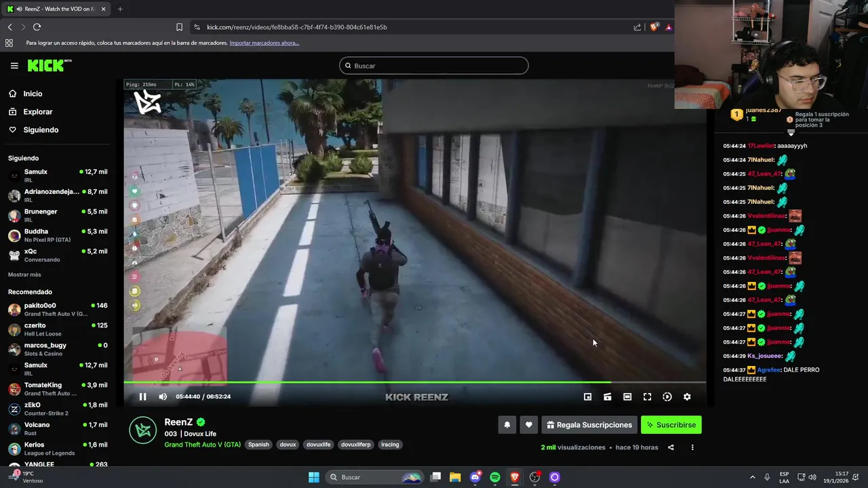The image size is (868, 488).
Task: Open the Kick hamburger sidebar menu
Action: click(x=14, y=66)
